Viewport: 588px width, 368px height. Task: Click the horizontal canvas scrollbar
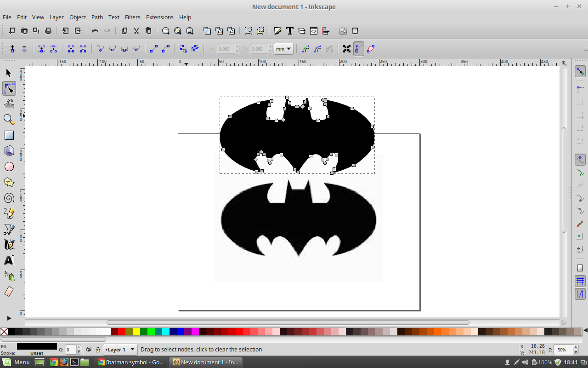coord(288,322)
